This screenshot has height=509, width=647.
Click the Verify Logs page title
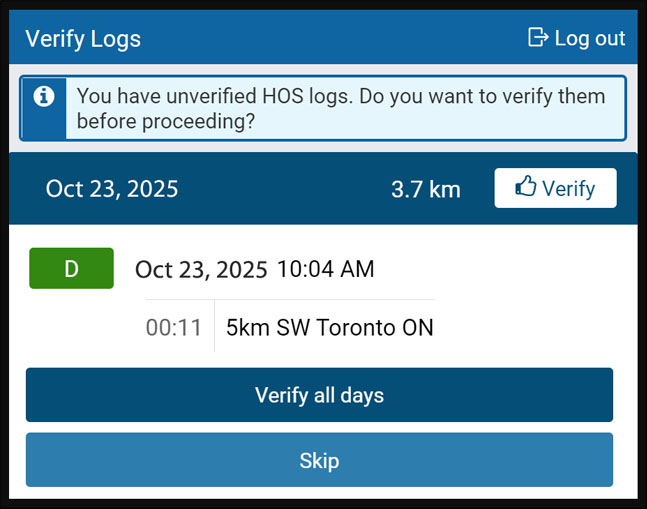point(83,39)
